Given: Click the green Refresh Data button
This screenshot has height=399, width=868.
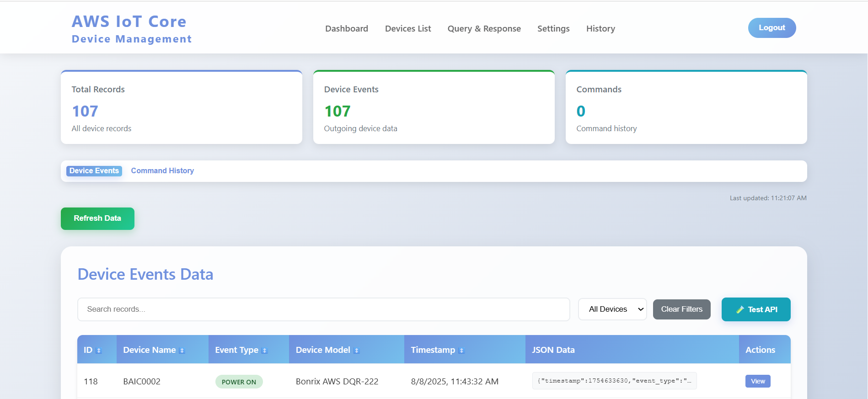Looking at the screenshot, I should tap(97, 218).
